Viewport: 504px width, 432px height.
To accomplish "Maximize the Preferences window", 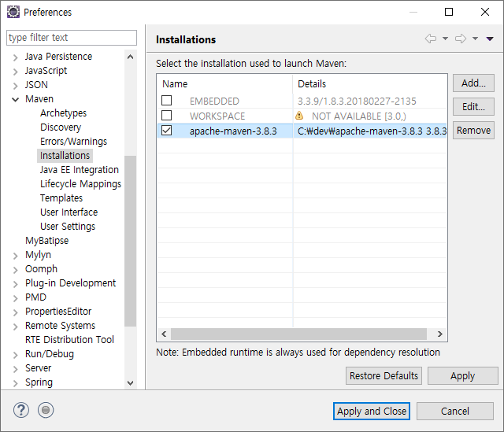I will [449, 12].
